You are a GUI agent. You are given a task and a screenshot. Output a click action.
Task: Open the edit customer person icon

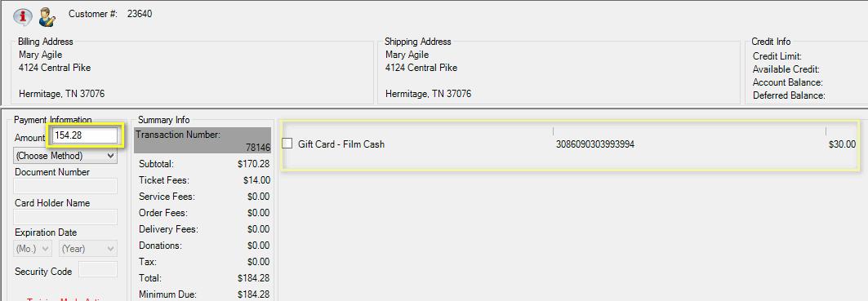(47, 16)
